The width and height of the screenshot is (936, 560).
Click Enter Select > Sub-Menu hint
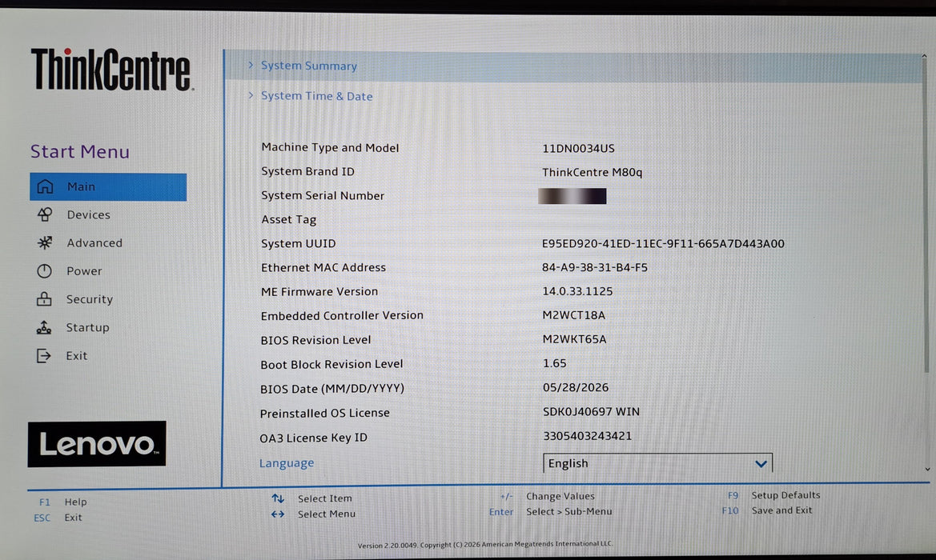[x=550, y=512]
